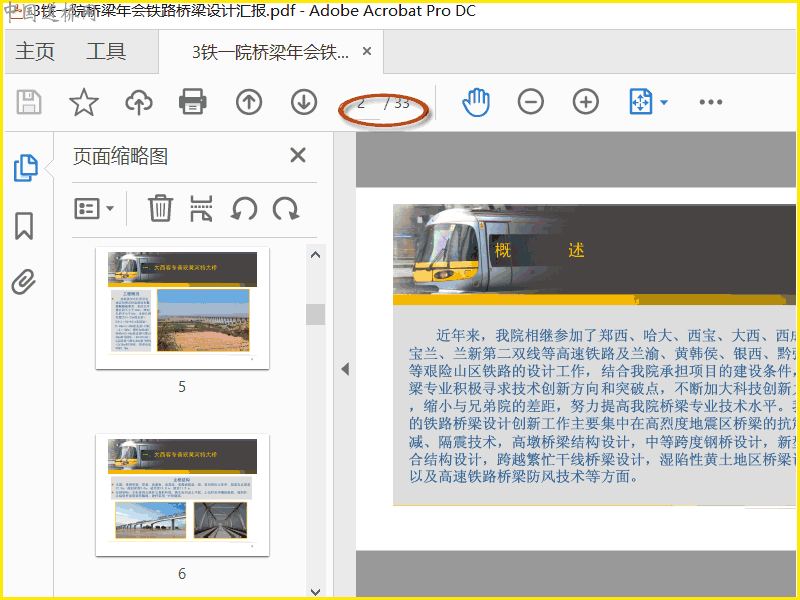Click thumbnail label number 6
The image size is (800, 600).
[182, 574]
